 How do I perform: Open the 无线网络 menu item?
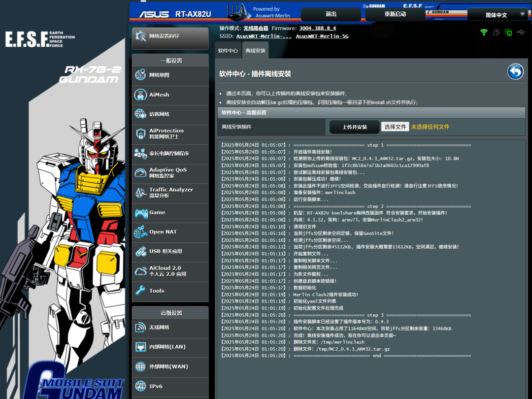[x=170, y=328]
